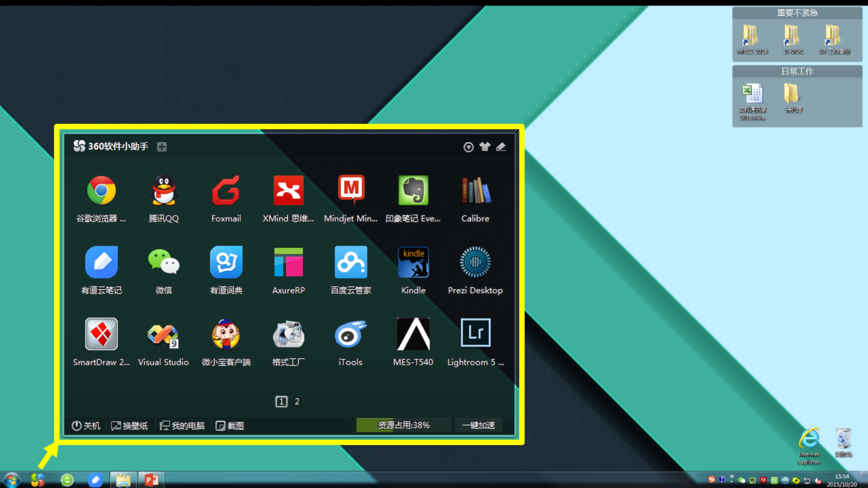This screenshot has width=868, height=488.
Task: Switch to PowerPoint in the taskbar
Action: 151,480
